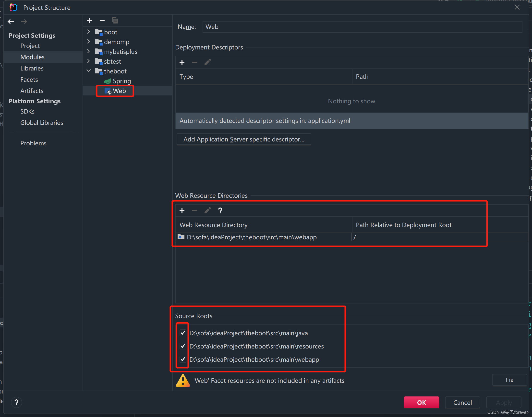
Task: Click the remove module minus icon
Action: (x=102, y=21)
